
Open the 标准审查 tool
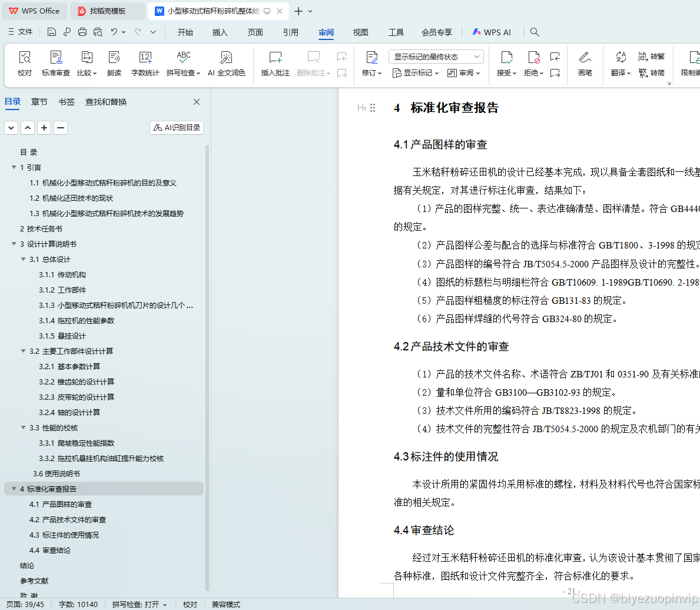pyautogui.click(x=56, y=64)
